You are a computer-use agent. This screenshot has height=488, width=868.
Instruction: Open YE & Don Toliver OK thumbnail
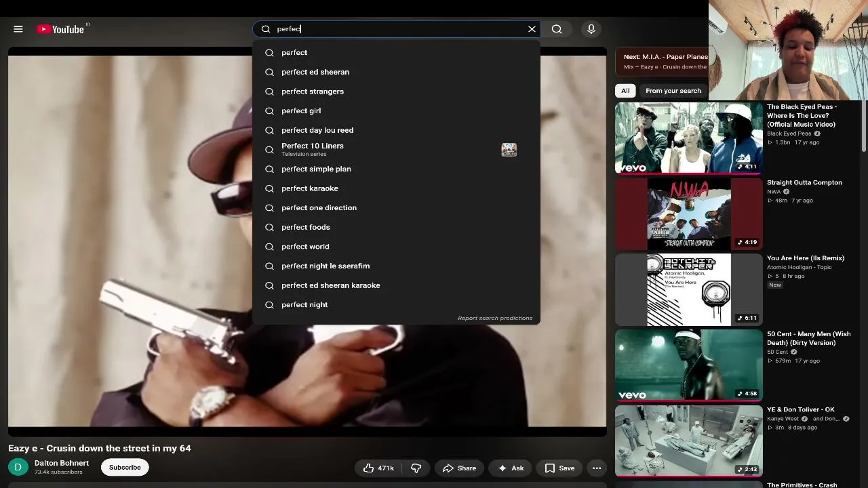point(688,441)
